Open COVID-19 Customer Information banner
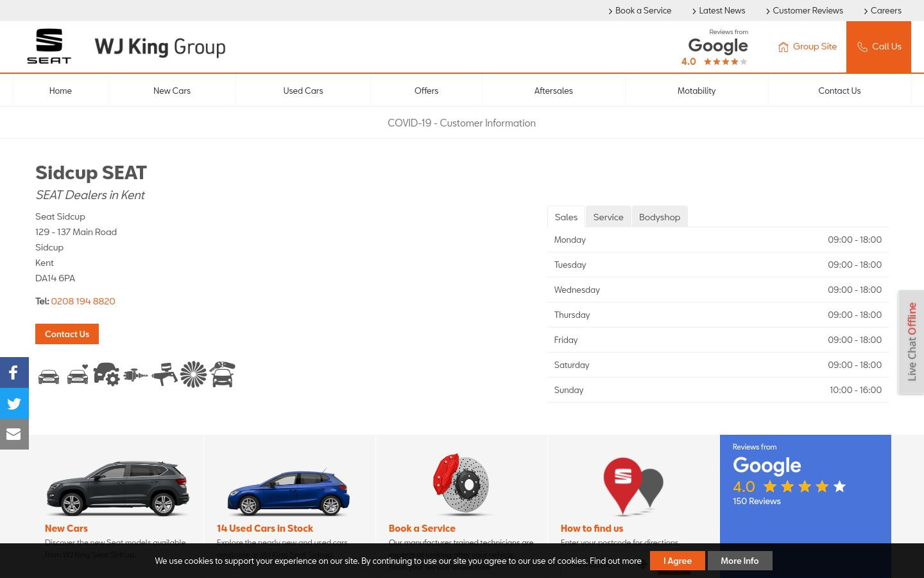924x578 pixels. [x=461, y=123]
